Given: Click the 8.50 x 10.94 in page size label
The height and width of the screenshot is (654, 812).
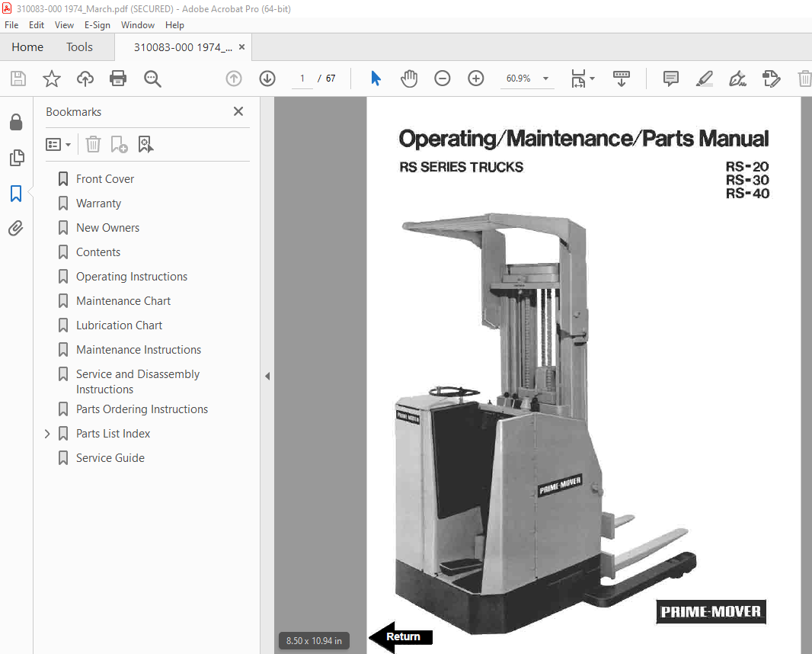Looking at the screenshot, I should point(314,640).
